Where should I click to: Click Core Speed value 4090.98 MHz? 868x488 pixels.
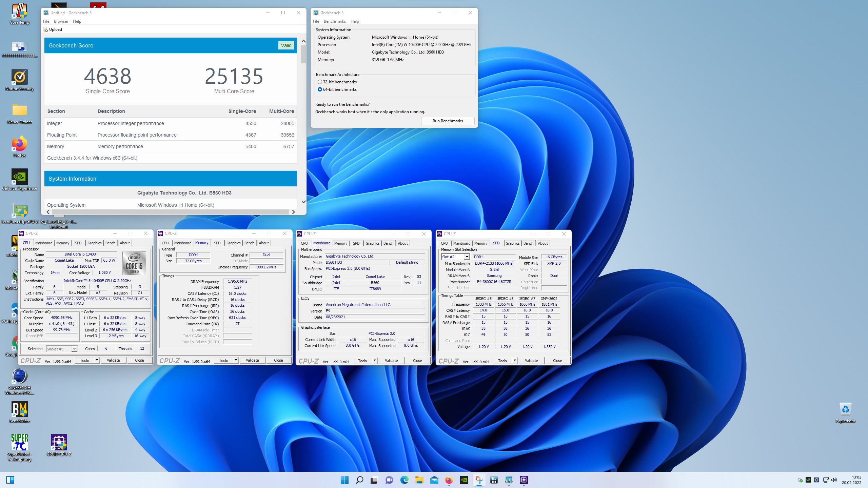tap(62, 318)
